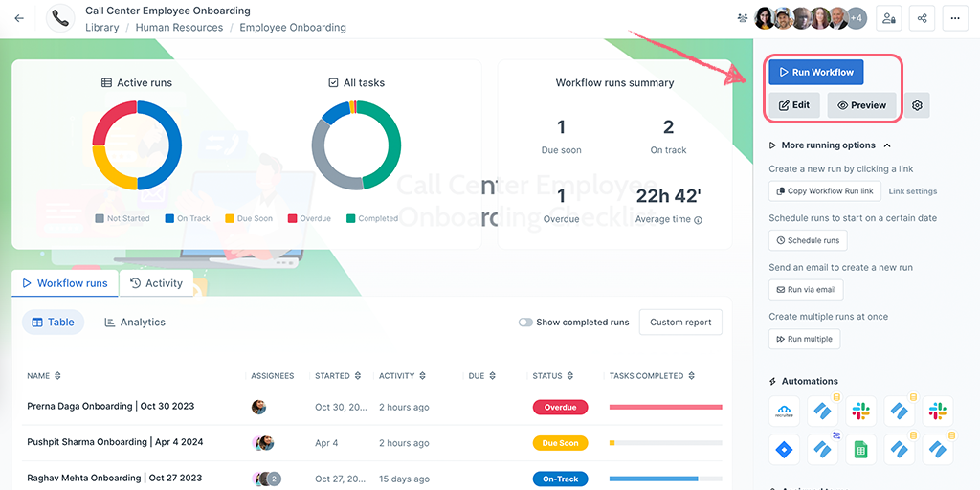The image size is (980, 490).
Task: Open the Jira automation icon
Action: click(x=785, y=449)
